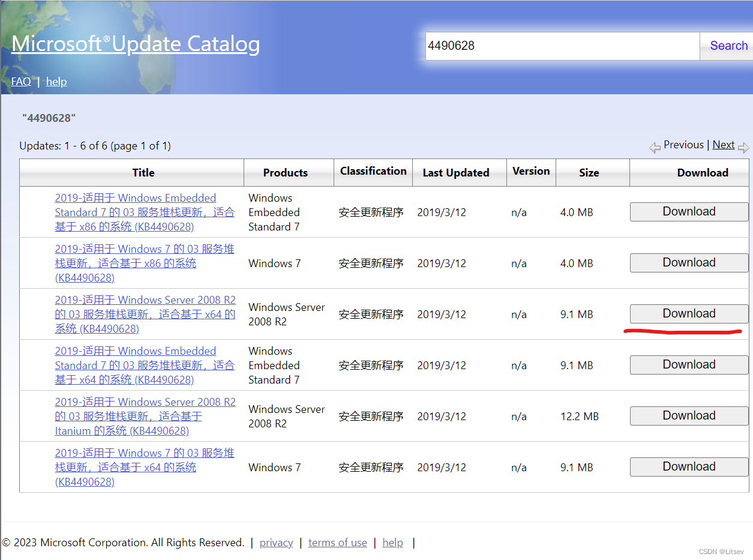
Task: Download the Windows 7 x86 servicing stack update
Action: [689, 262]
